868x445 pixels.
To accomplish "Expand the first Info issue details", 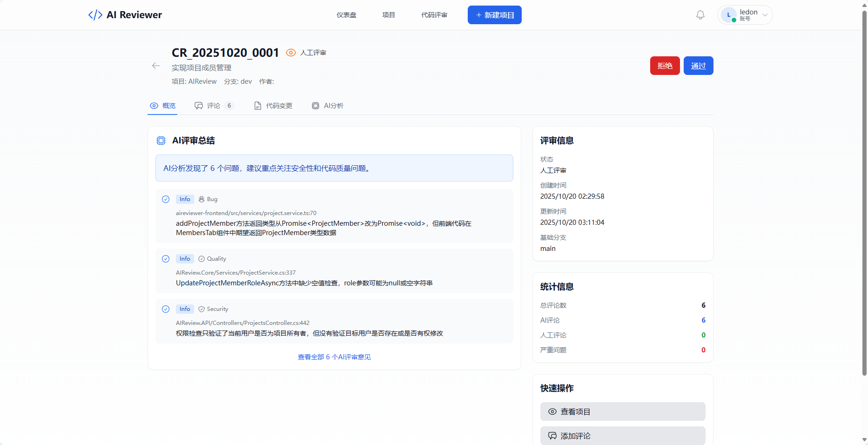I will click(x=334, y=216).
